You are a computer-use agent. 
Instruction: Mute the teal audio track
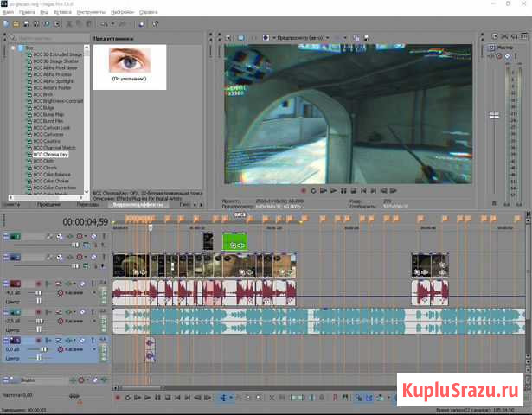click(82, 312)
